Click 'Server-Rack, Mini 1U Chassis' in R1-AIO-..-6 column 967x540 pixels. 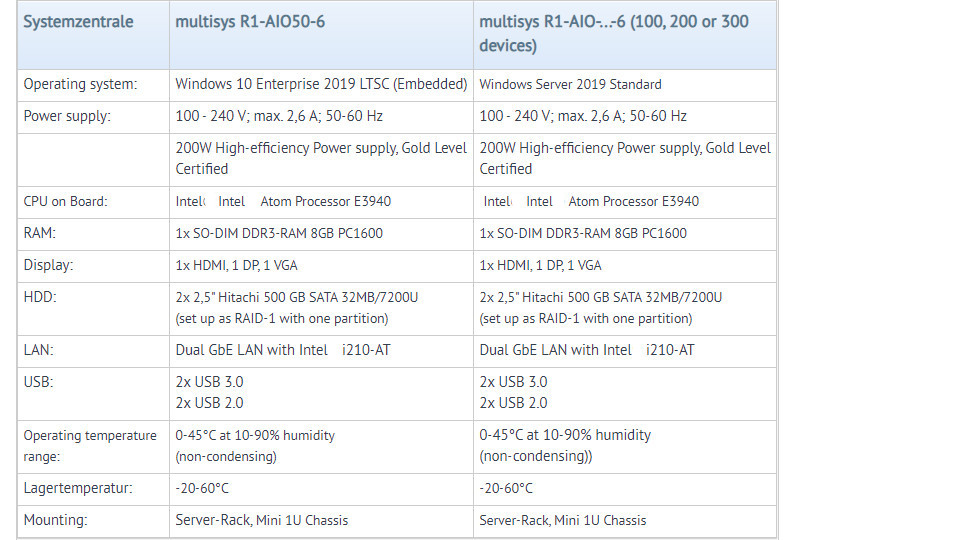point(562,520)
